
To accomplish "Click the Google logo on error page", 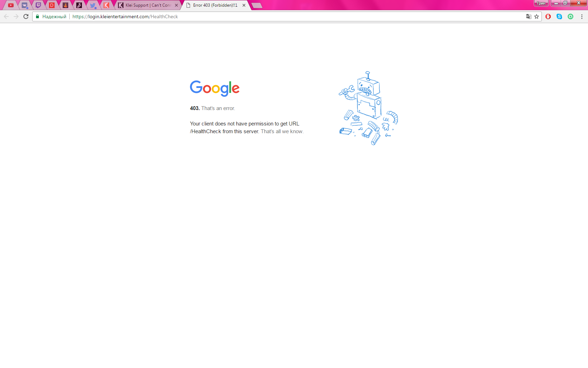I will click(215, 88).
